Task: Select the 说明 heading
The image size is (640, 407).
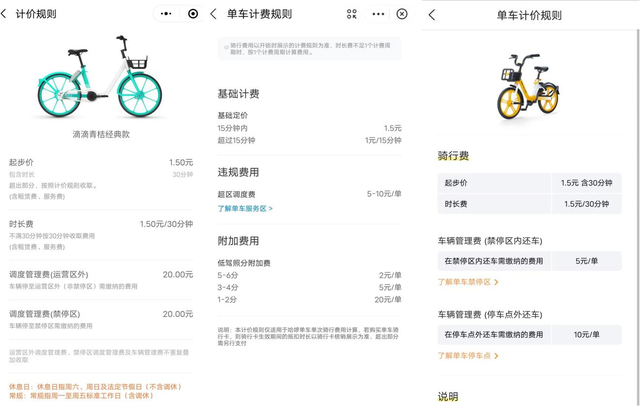Action: point(448,396)
